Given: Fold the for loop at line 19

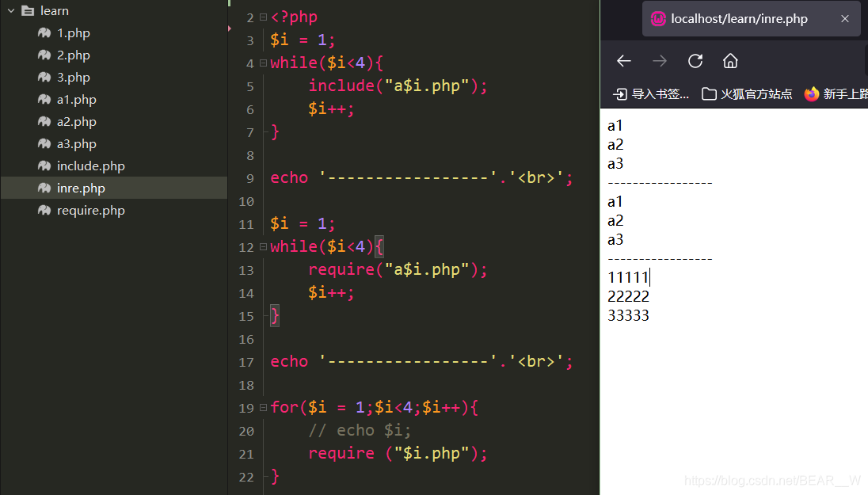Looking at the screenshot, I should [x=264, y=408].
